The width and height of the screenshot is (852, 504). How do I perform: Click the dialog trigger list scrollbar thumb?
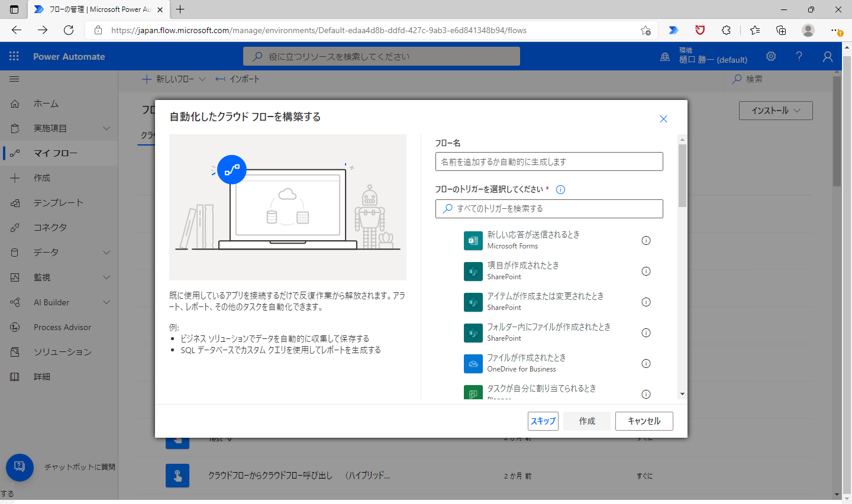click(682, 175)
